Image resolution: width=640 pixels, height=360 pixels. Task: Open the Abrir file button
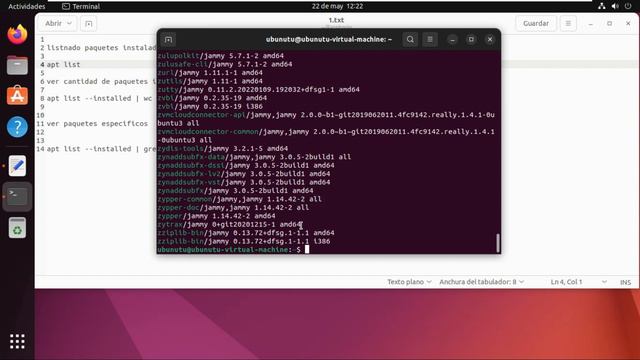coord(53,24)
